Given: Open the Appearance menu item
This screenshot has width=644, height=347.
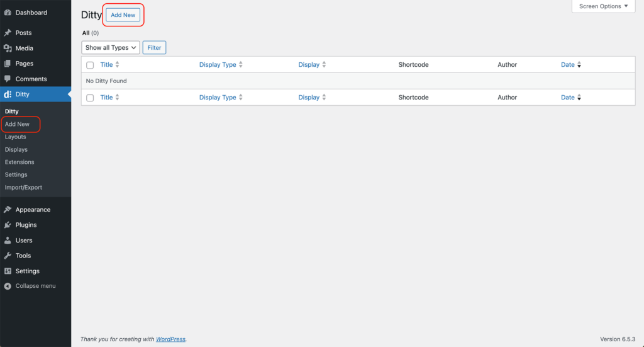Looking at the screenshot, I should coord(33,209).
